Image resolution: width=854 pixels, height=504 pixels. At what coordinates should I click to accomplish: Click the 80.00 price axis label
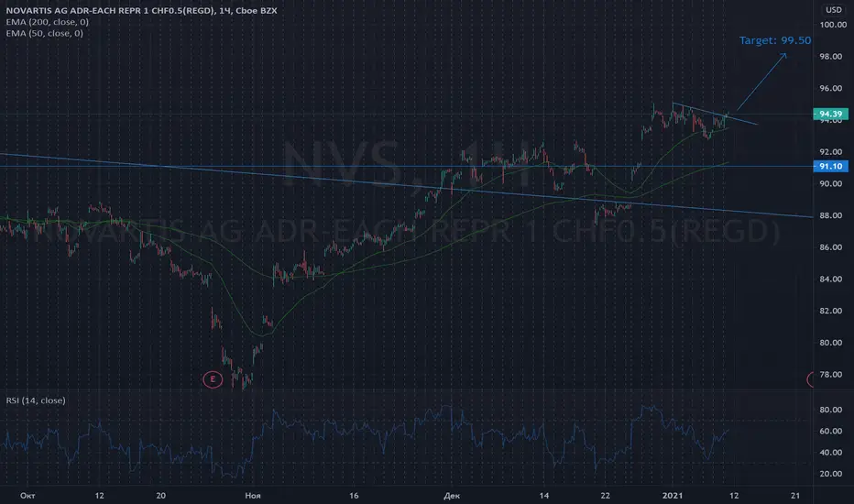tap(831, 343)
